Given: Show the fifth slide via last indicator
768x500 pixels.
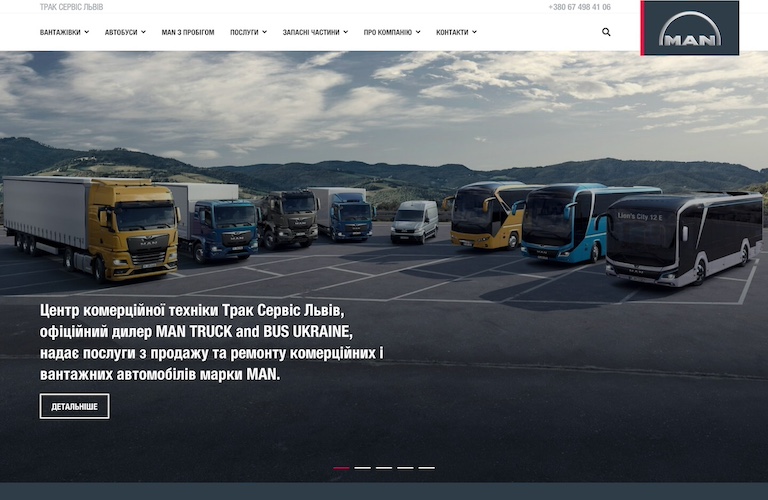Looking at the screenshot, I should [x=427, y=468].
